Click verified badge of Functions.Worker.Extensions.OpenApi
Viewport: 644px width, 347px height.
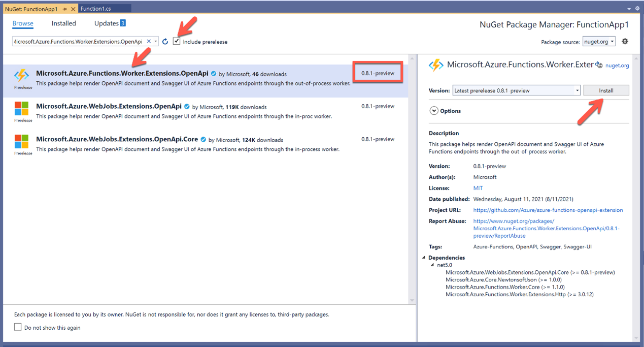point(214,74)
